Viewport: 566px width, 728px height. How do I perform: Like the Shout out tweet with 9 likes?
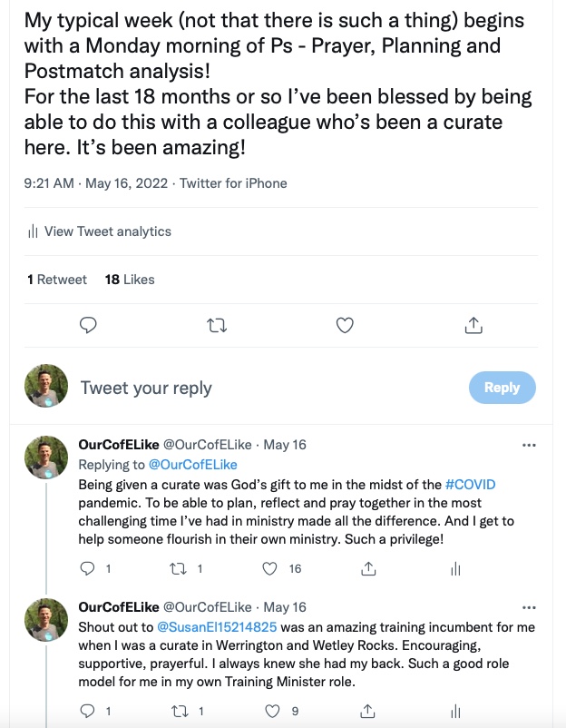coord(269,712)
